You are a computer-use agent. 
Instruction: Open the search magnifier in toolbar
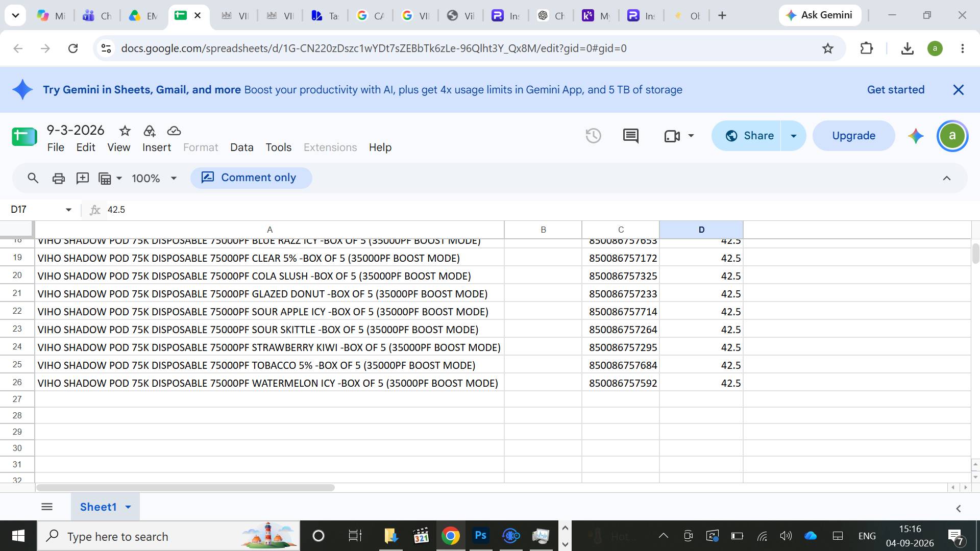pyautogui.click(x=33, y=178)
